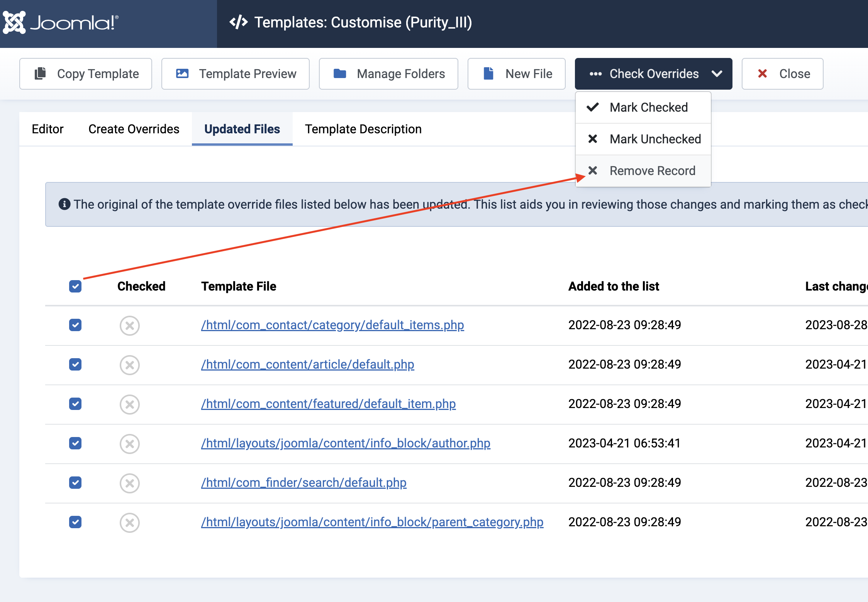Screen dimensions: 868x602
Task: Open com_finder/search/default.php file link
Action: [303, 483]
